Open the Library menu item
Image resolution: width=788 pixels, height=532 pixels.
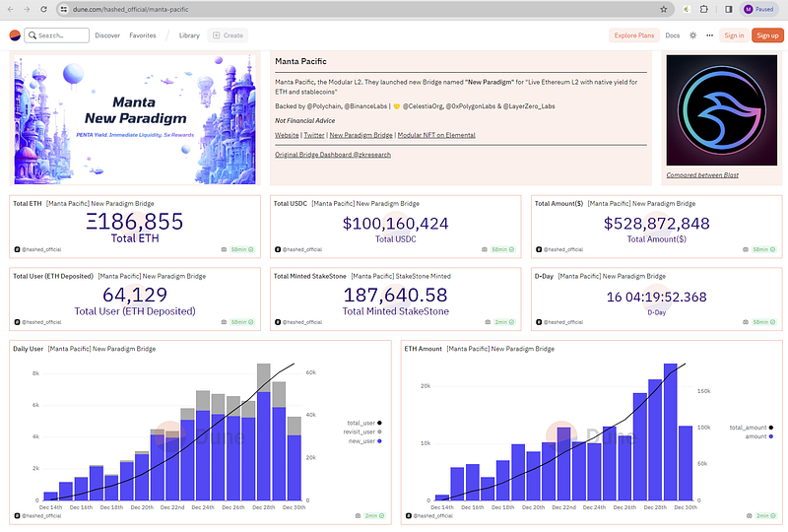[189, 35]
